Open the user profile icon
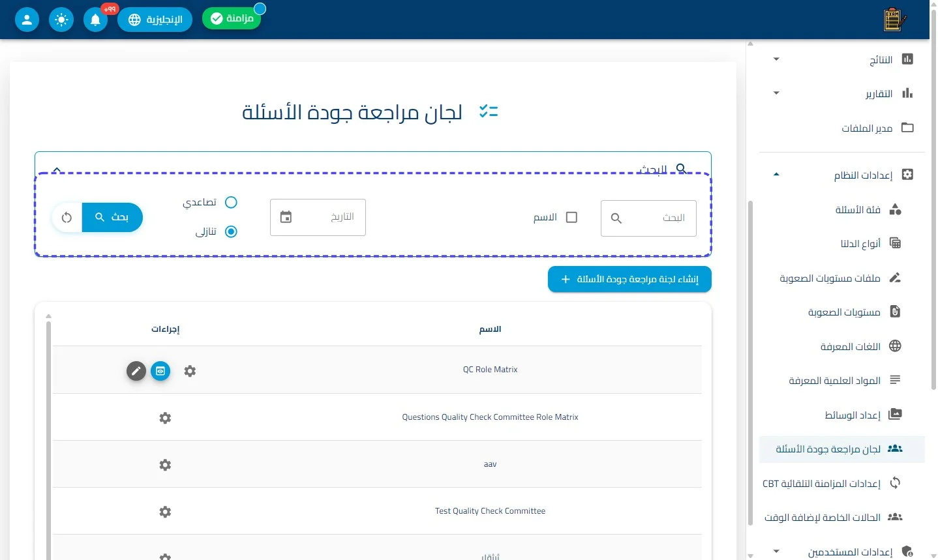This screenshot has width=938, height=560. (x=27, y=20)
